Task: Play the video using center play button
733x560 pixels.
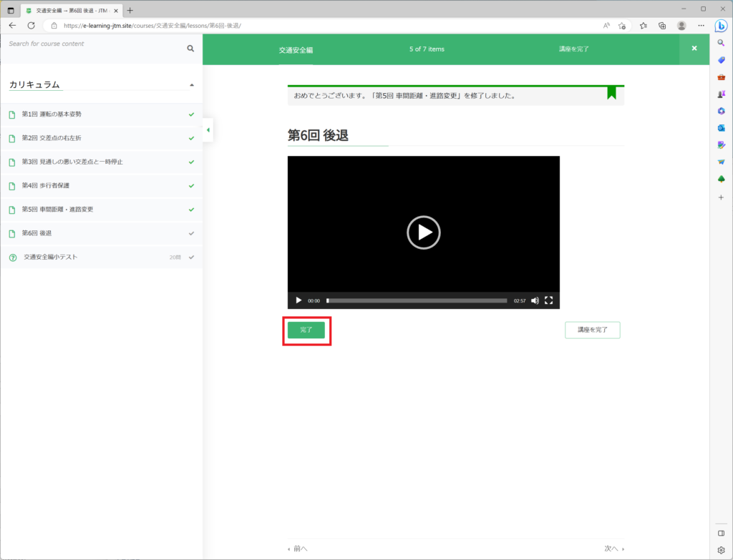Action: [x=423, y=232]
